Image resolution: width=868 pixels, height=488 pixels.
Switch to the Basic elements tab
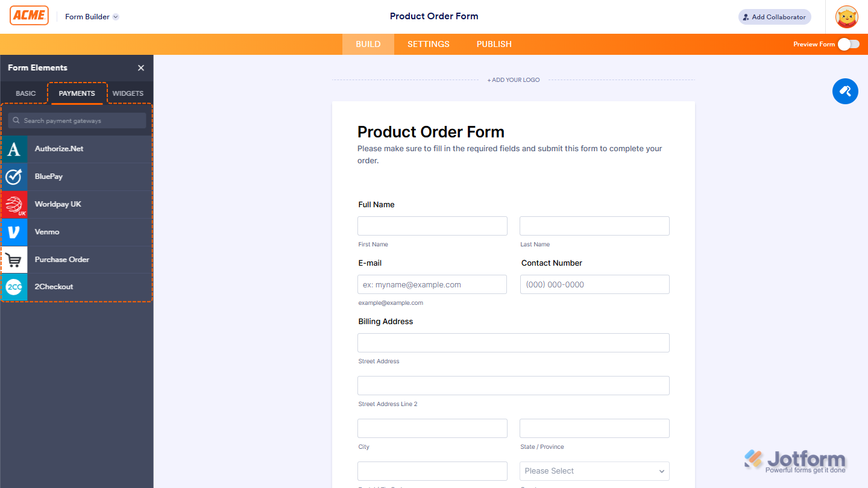coord(26,93)
